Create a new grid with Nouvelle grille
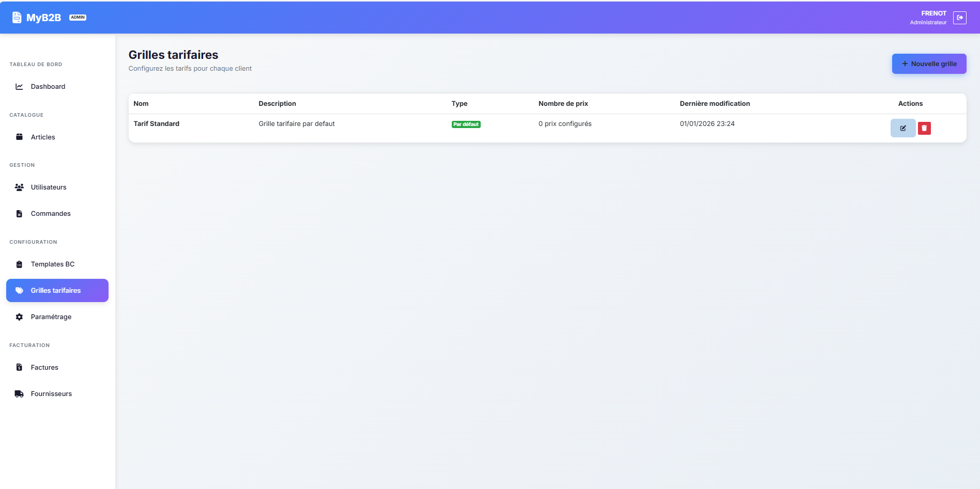 (929, 64)
